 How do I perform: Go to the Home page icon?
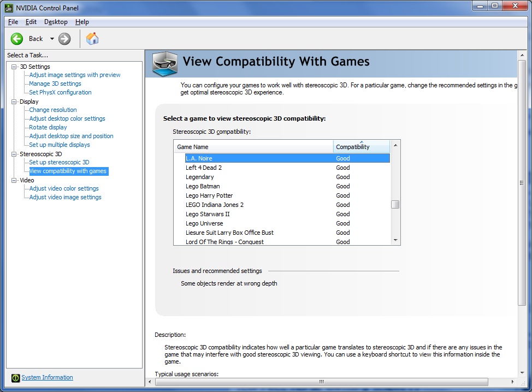92,39
